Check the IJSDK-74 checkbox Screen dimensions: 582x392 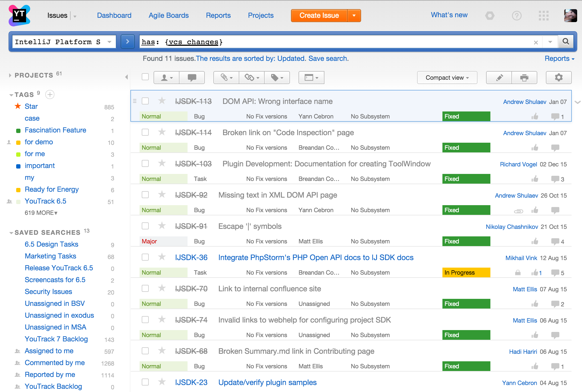point(145,320)
